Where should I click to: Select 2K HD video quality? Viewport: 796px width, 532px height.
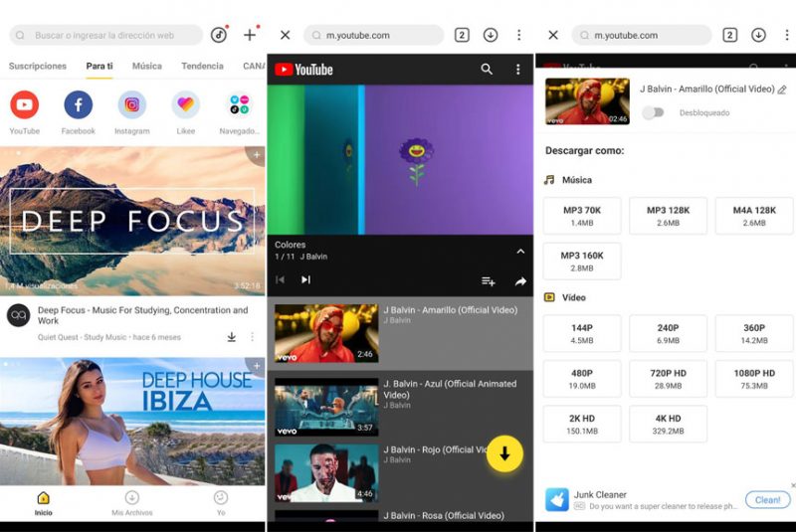pyautogui.click(x=582, y=424)
